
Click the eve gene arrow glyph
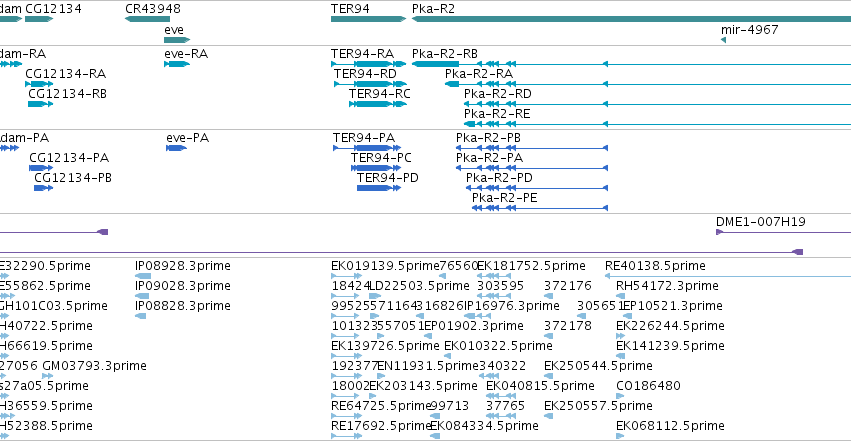[x=177, y=40]
